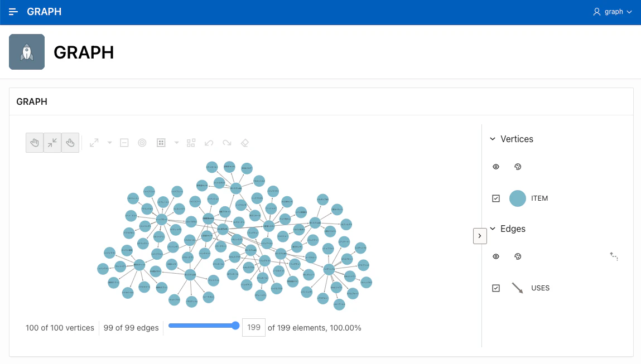Click the ITEM vertex color circle
Viewport: 641px width, 364px height.
pos(518,198)
